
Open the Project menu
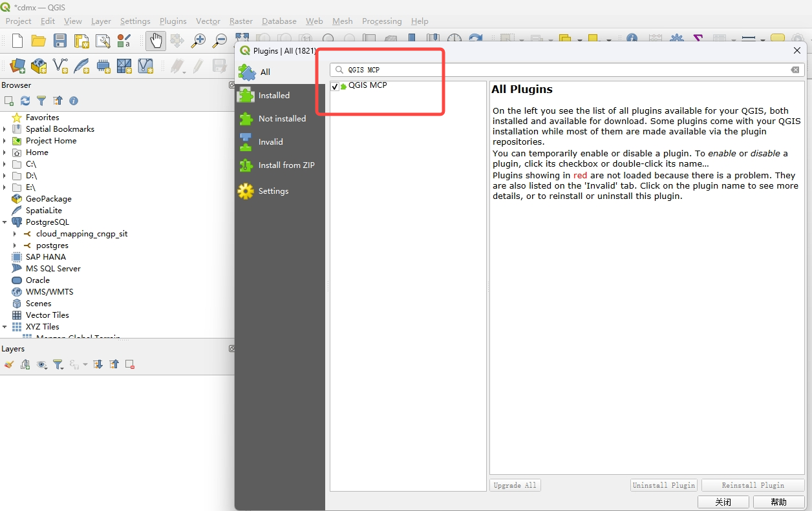[x=19, y=21]
